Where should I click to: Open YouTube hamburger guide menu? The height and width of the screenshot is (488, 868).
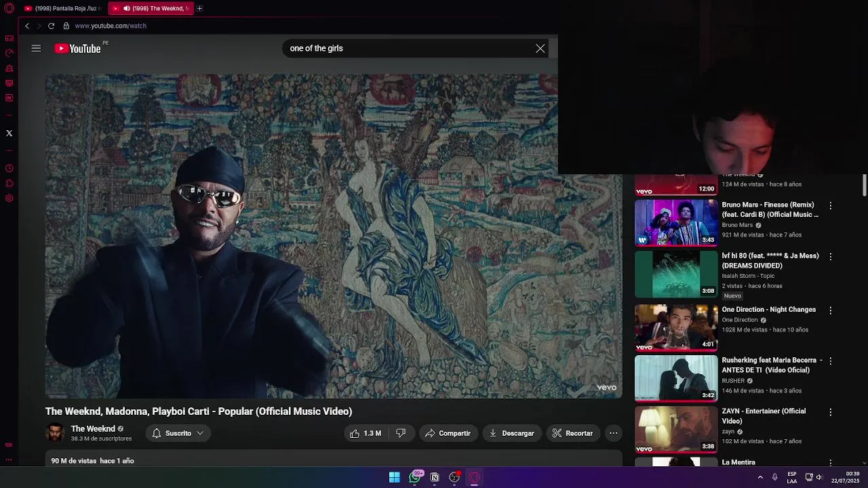click(36, 48)
